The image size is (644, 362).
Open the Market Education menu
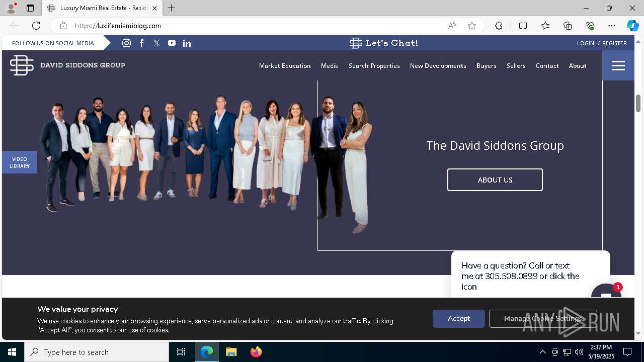(x=285, y=66)
